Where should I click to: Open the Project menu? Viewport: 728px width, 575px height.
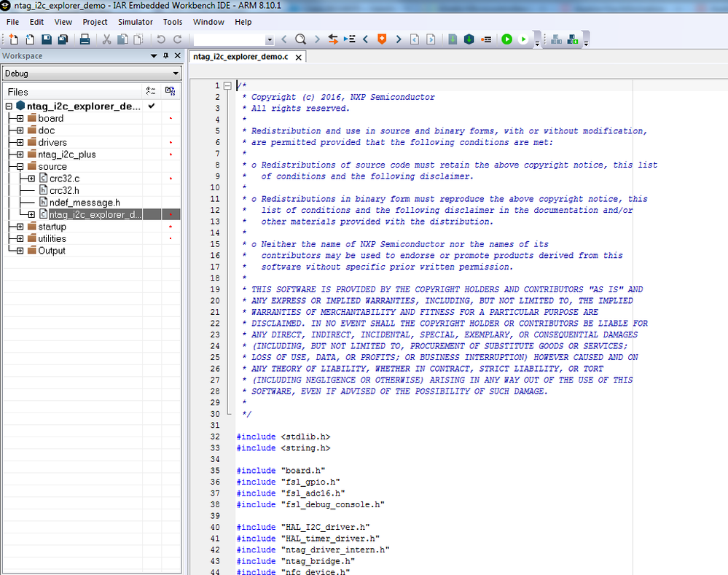point(95,22)
